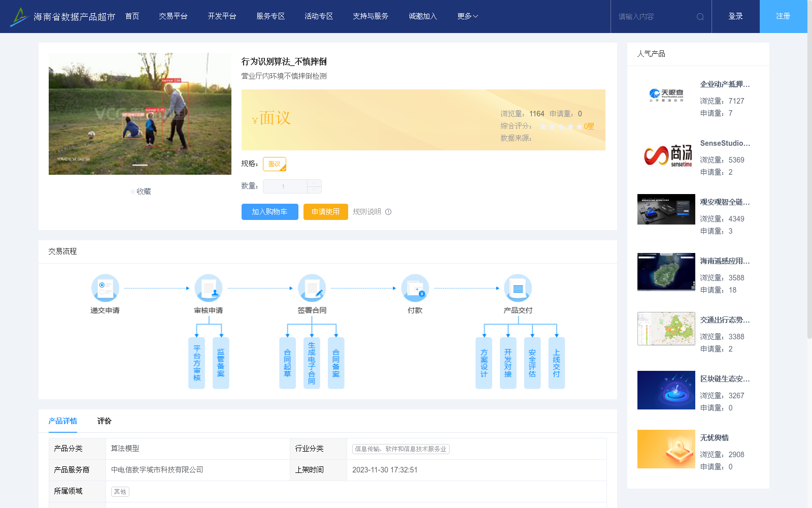This screenshot has width=812, height=508.
Task: Decrease quantity with stepper down arrow
Action: (314, 189)
